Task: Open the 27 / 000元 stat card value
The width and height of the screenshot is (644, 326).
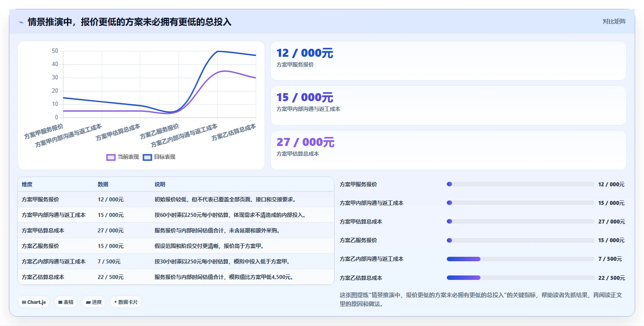Action: [x=305, y=142]
